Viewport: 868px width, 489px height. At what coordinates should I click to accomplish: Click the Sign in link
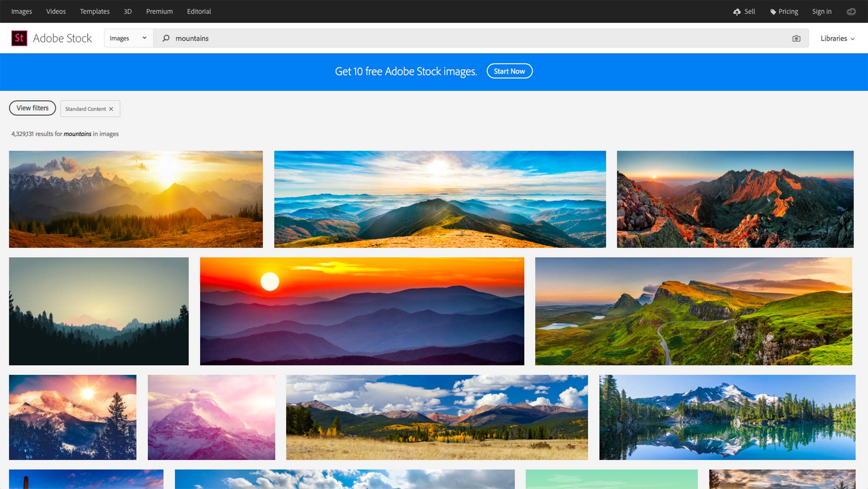pos(822,12)
